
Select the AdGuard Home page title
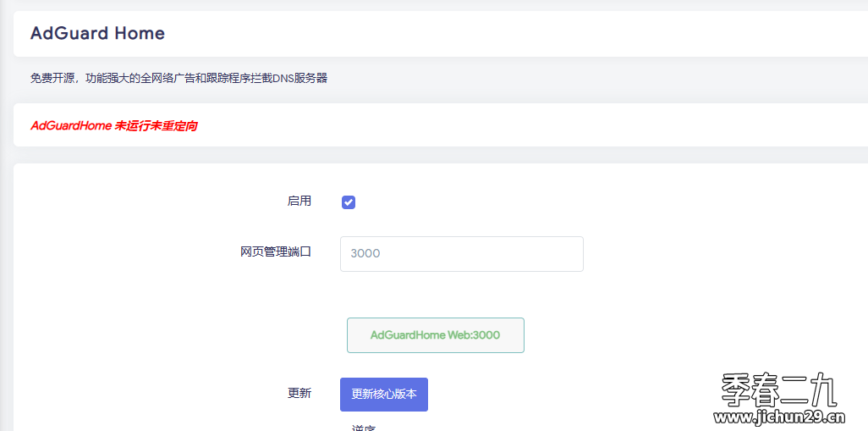tap(97, 33)
